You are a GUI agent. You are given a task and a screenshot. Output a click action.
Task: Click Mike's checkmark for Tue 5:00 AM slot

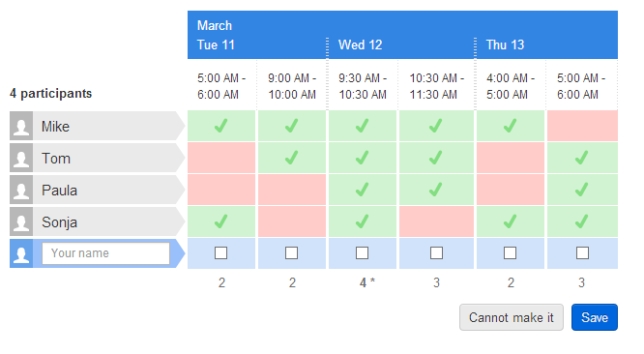221,126
